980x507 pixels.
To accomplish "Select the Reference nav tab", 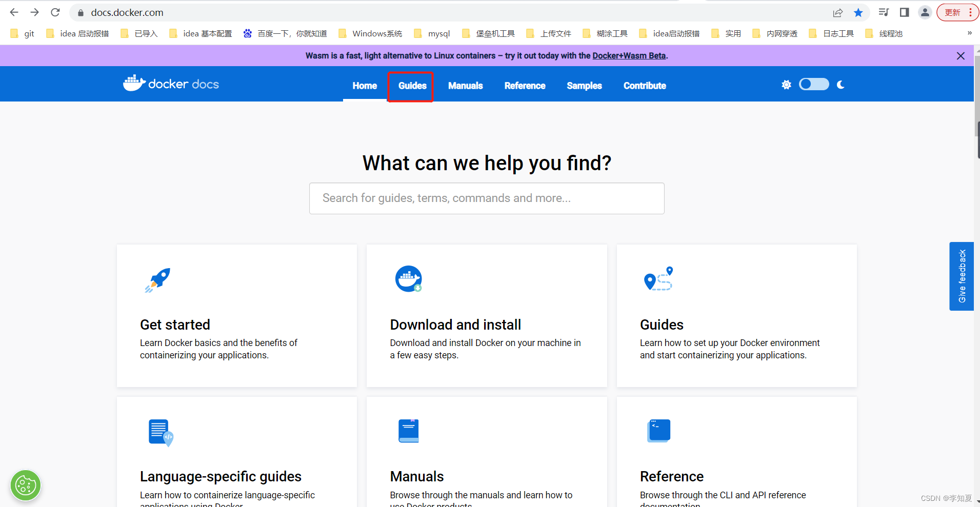I will click(x=525, y=86).
